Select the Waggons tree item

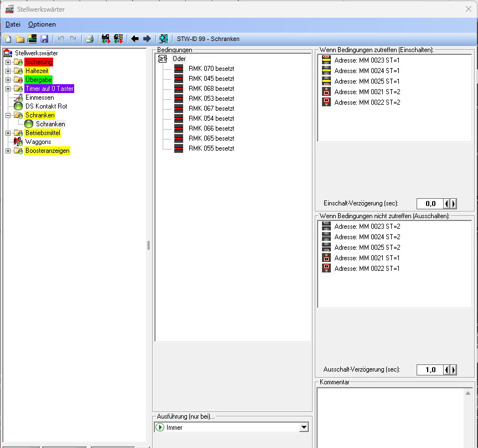[x=38, y=142]
